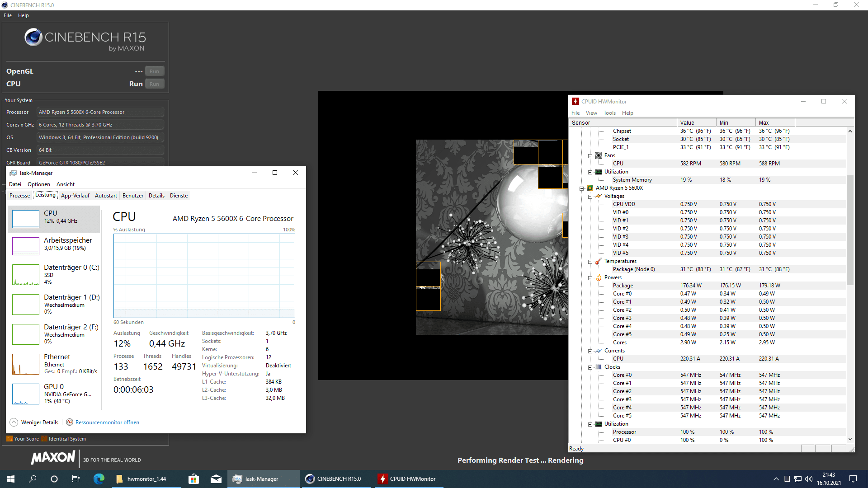Click the Max column header

775,123
